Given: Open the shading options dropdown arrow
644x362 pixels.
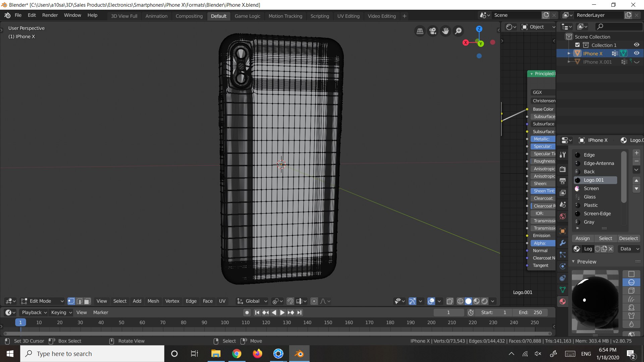Looking at the screenshot, I should (x=493, y=301).
